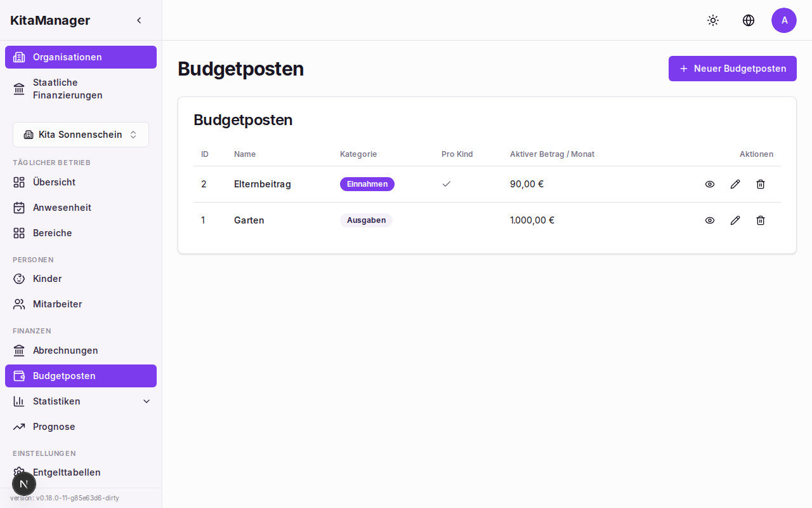Open the language globe icon

point(749,20)
